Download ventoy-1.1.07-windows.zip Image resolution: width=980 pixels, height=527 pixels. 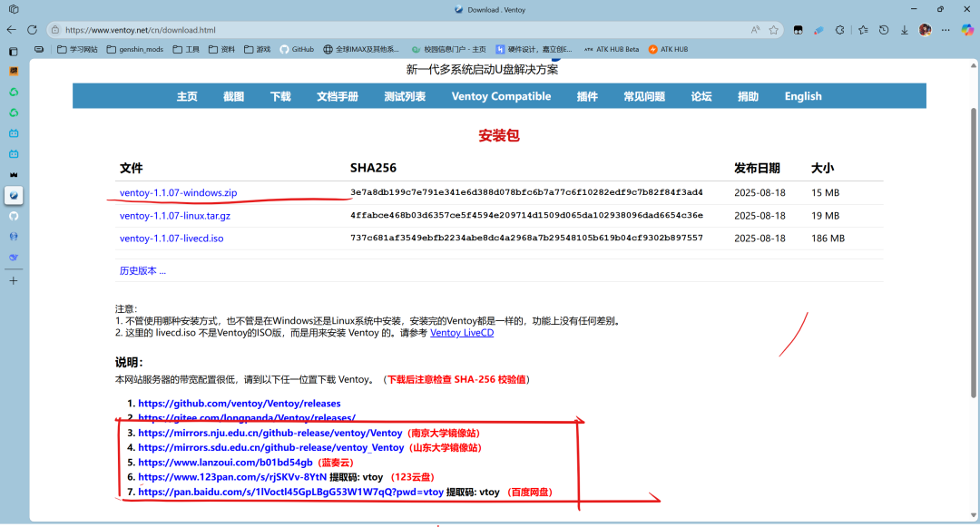pyautogui.click(x=178, y=192)
